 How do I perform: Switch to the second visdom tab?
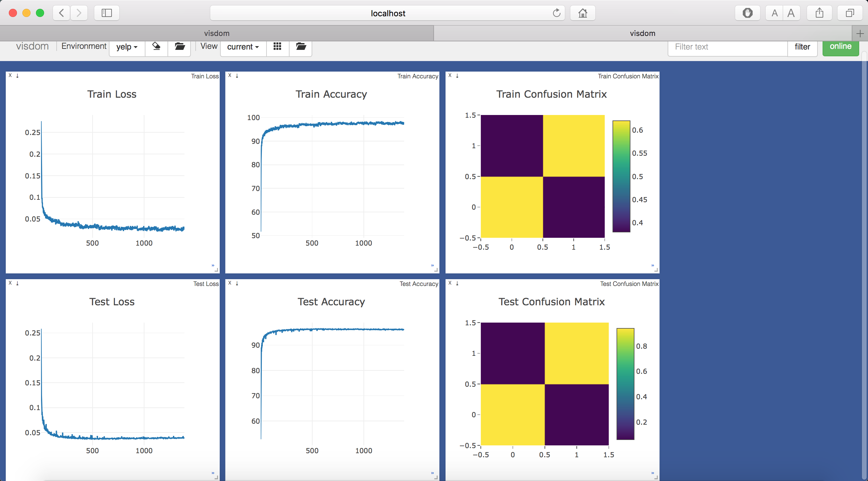click(x=643, y=33)
